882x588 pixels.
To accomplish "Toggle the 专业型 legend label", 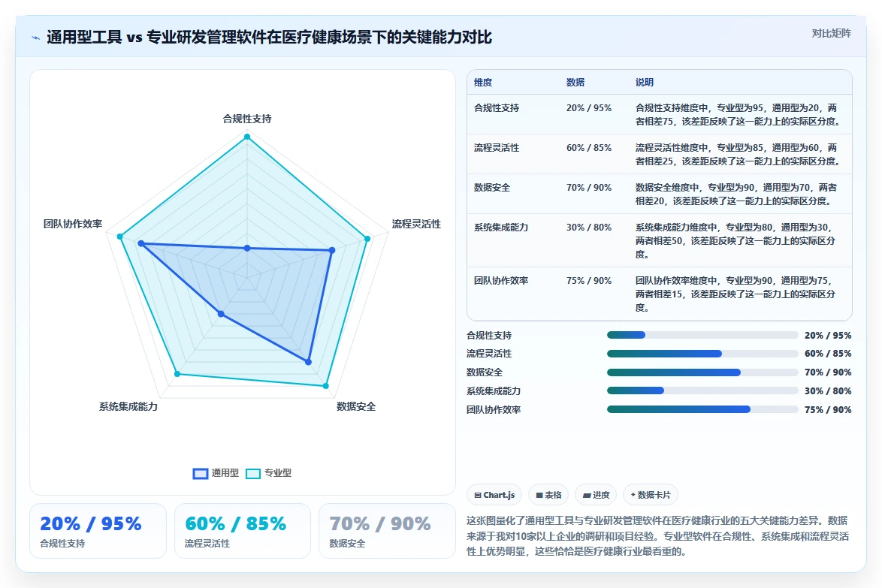I will coord(278,473).
